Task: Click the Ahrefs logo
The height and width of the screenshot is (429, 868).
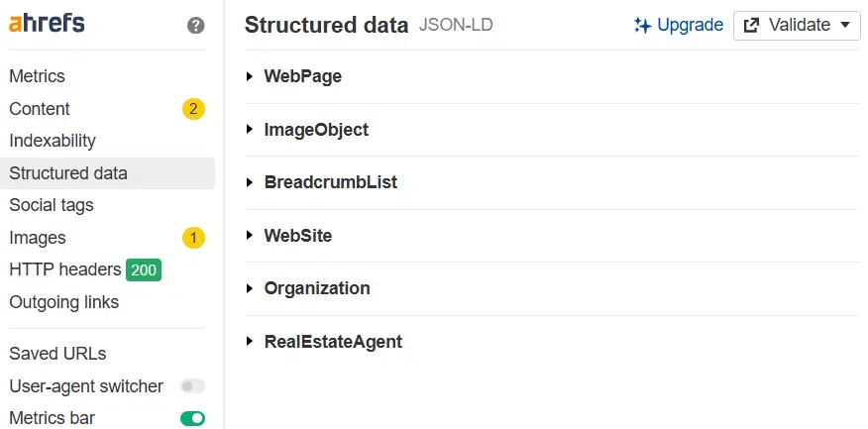Action: [x=47, y=25]
